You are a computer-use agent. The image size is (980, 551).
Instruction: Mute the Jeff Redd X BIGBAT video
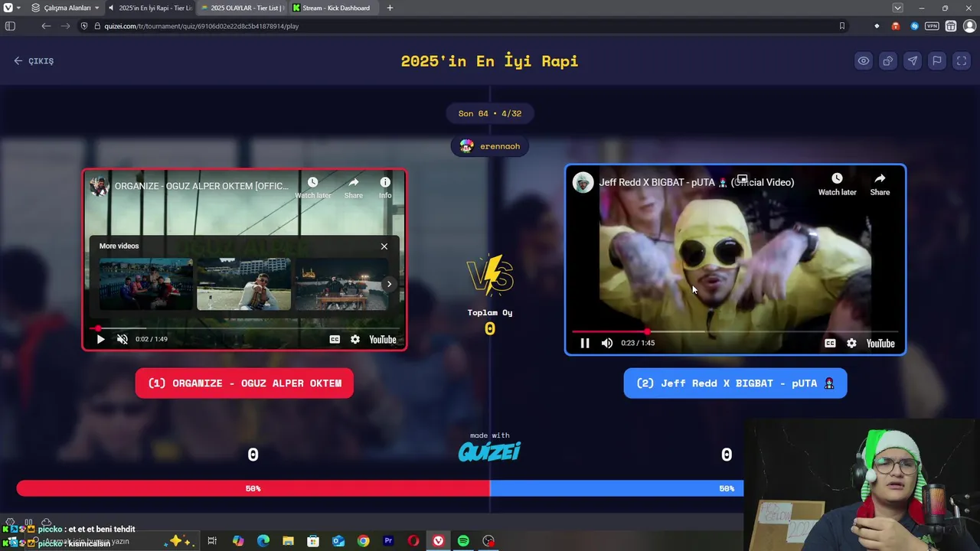[607, 343]
